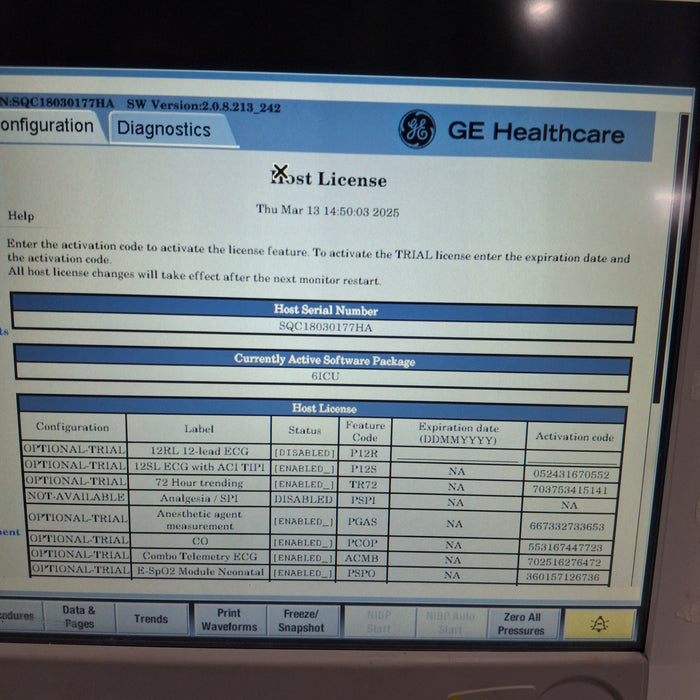The height and width of the screenshot is (700, 700).
Task: Click the GE Healthcare logo icon
Action: click(x=417, y=129)
